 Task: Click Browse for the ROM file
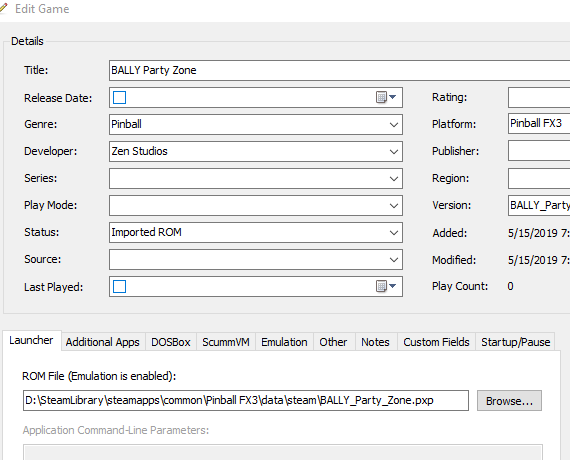[x=509, y=401]
